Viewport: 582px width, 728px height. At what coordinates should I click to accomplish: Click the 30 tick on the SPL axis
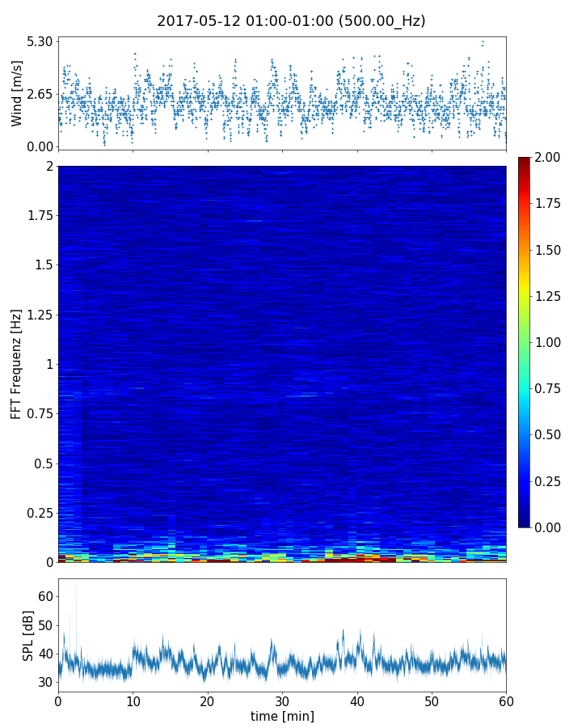coord(44,682)
